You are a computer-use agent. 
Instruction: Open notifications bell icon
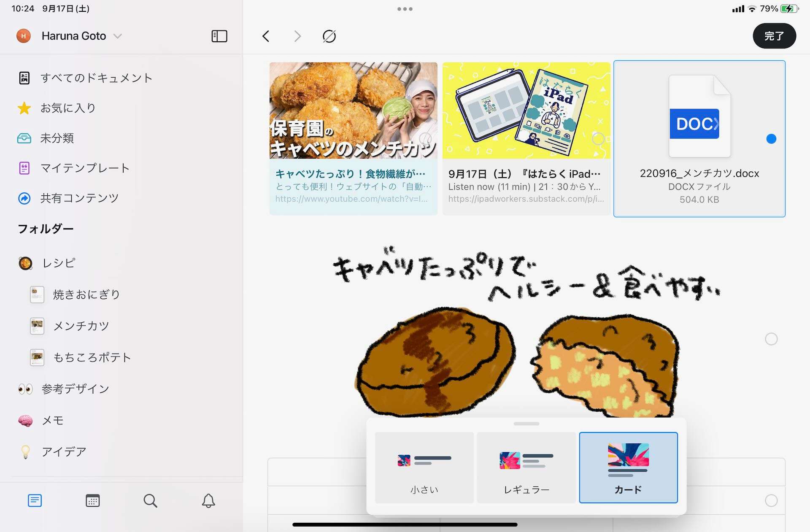coord(208,501)
